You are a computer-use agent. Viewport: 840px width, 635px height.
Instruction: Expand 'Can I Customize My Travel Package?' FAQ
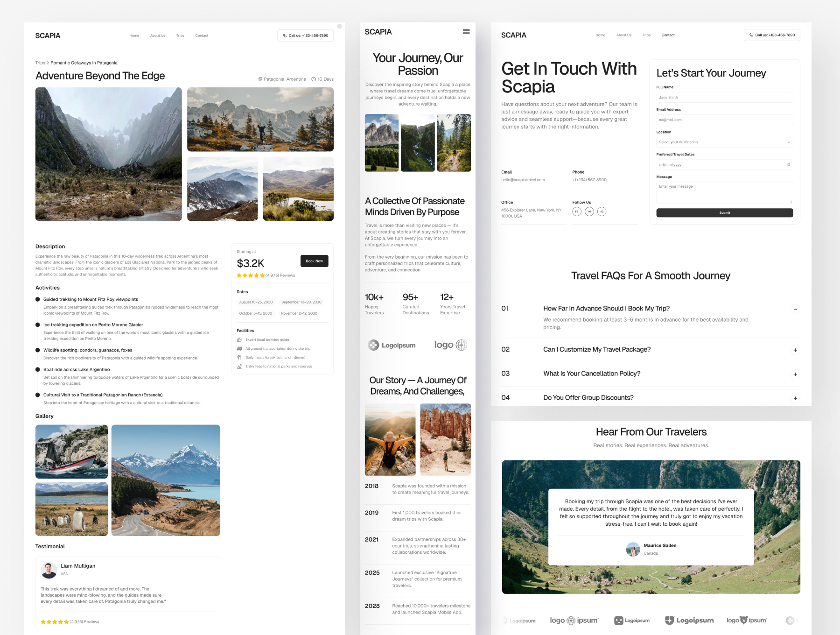click(x=795, y=350)
